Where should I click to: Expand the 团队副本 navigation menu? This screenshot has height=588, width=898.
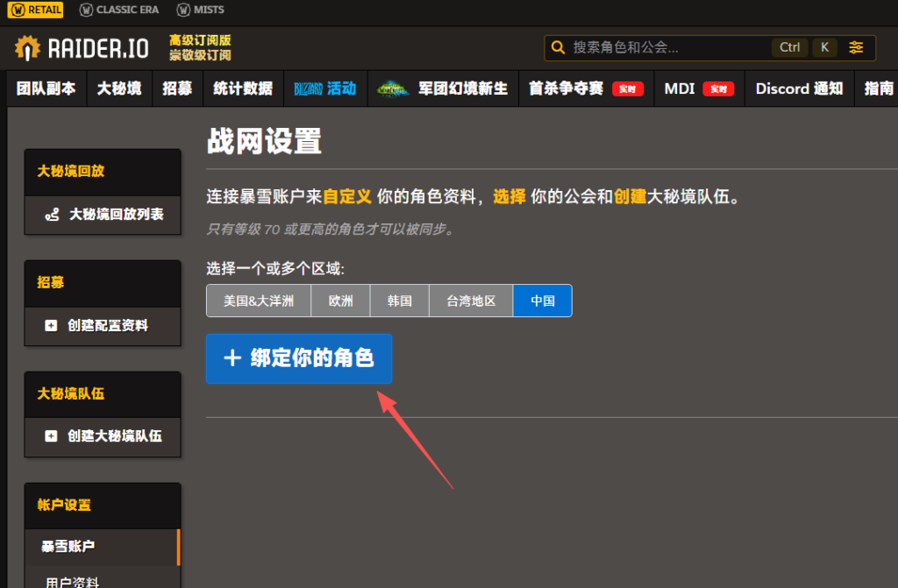pyautogui.click(x=46, y=89)
